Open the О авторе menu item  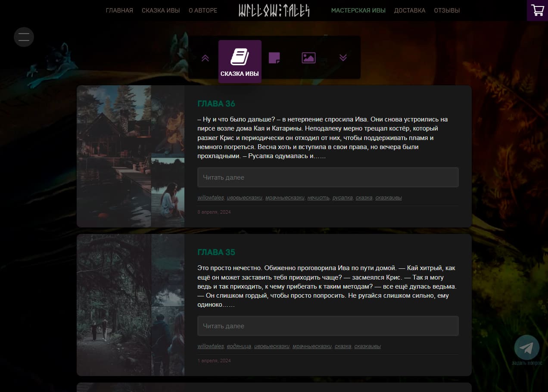point(203,10)
